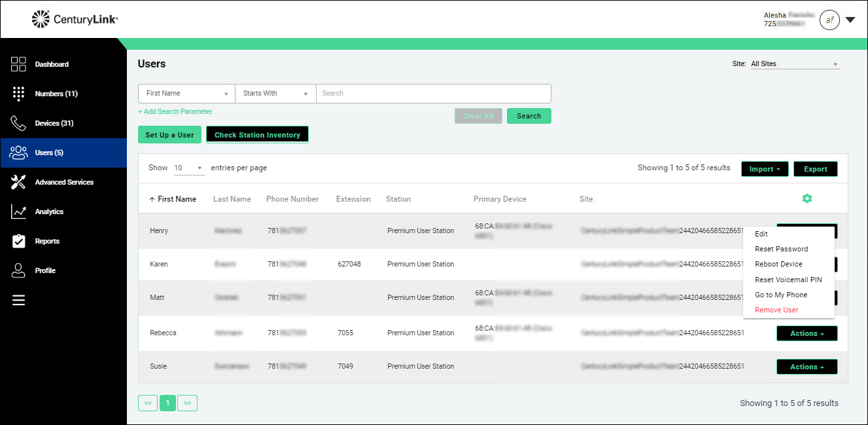Click the Set Up a User button
The image size is (868, 425).
[x=169, y=135]
